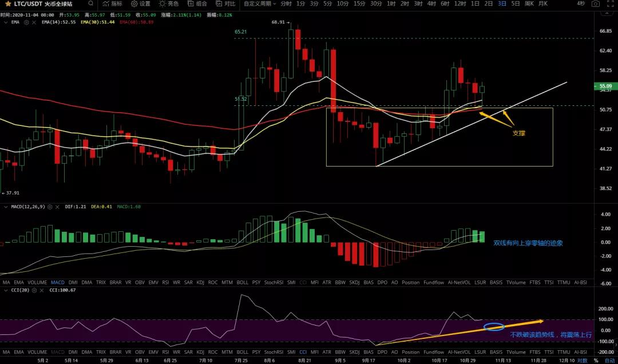
Task: Open the search magnifier next to LTC/USDT
Action: pos(91,4)
